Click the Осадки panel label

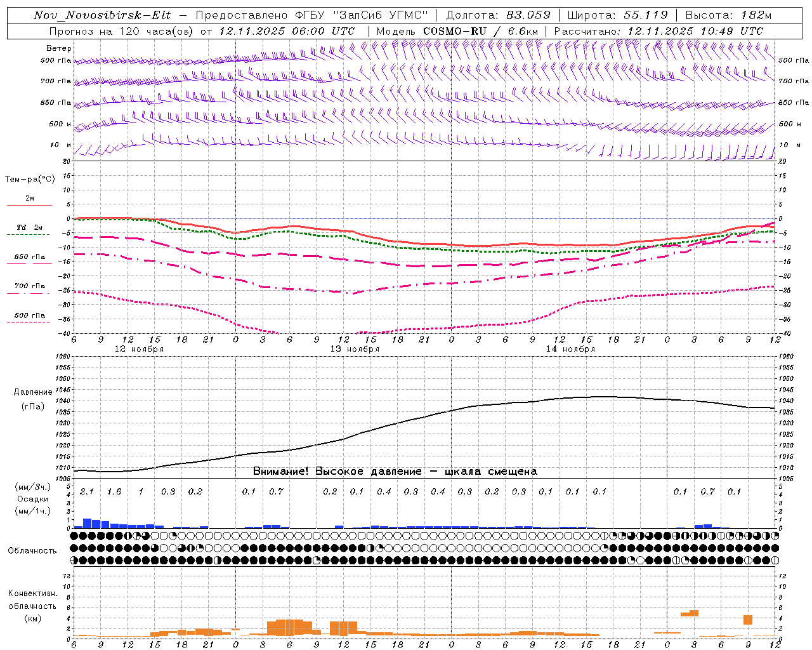click(x=33, y=499)
